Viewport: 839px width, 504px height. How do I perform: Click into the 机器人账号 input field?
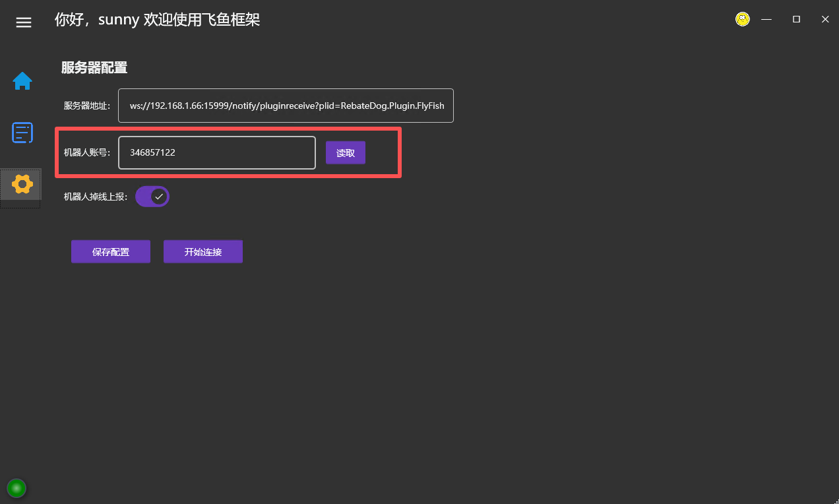pos(216,153)
